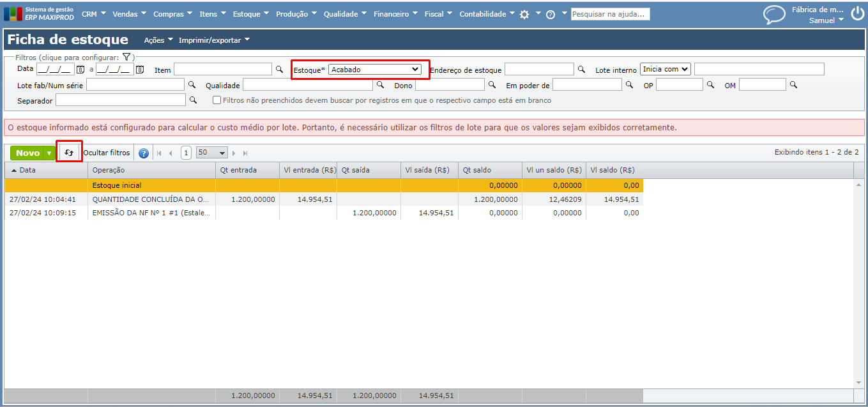Click the 27/02/24 10:09:15 date cell

click(43, 213)
